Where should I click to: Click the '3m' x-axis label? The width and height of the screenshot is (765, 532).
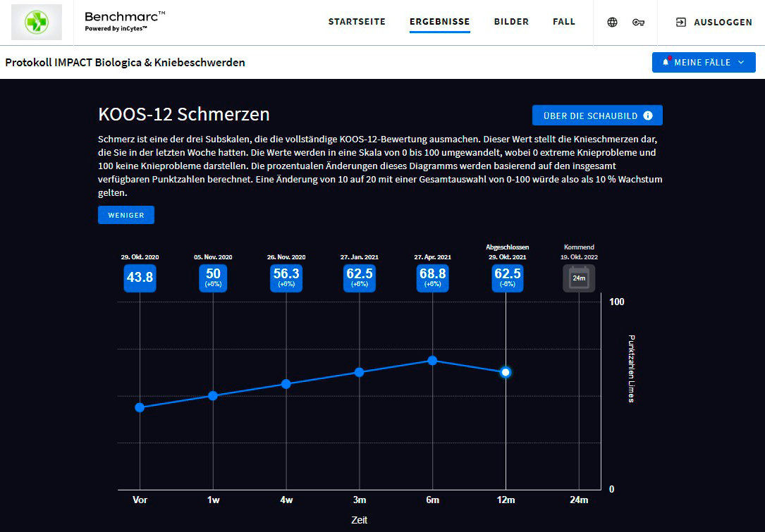point(360,500)
